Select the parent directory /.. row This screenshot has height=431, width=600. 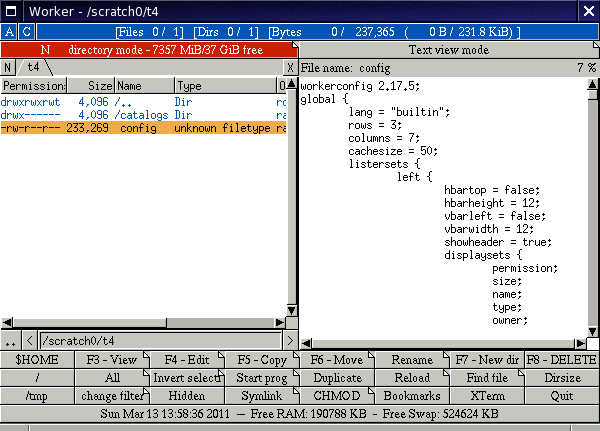coord(143,102)
